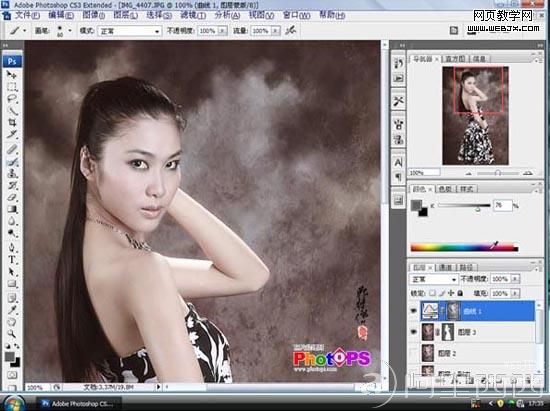The height and width of the screenshot is (411, 550).
Task: Select the Blur tool
Action: [12, 221]
